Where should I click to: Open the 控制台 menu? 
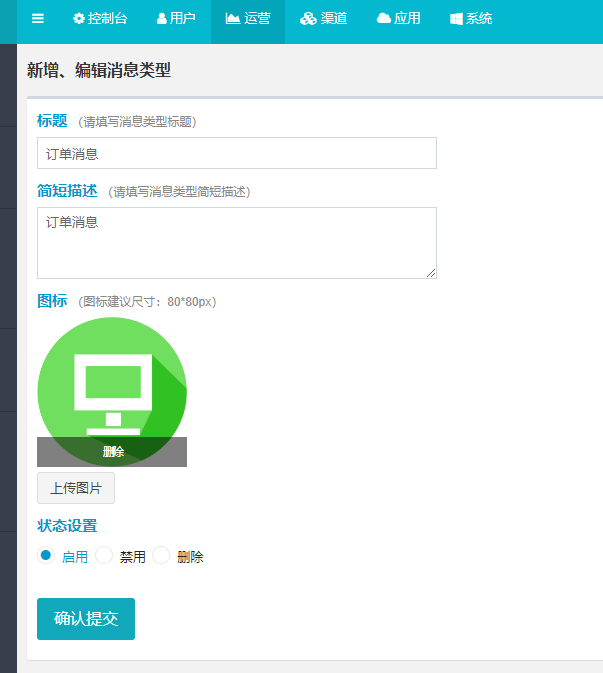[x=100, y=18]
